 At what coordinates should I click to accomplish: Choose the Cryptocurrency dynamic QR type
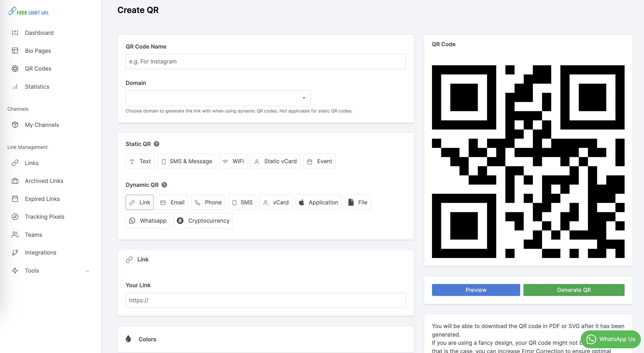coord(203,221)
